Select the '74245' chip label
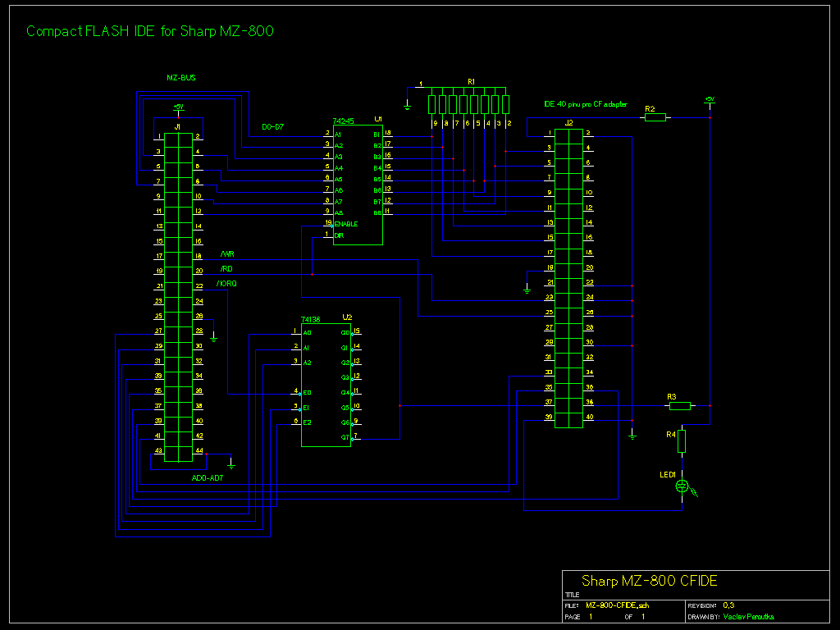Image resolution: width=840 pixels, height=630 pixels. pos(343,121)
